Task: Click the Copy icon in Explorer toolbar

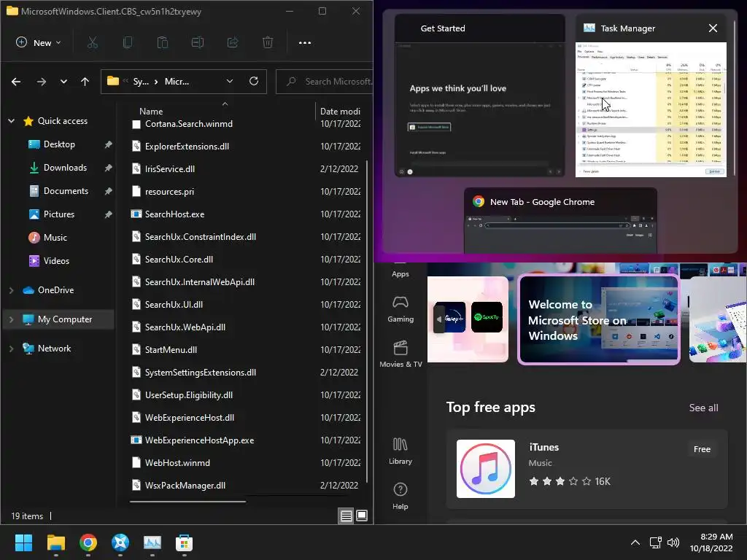Action: 128,42
